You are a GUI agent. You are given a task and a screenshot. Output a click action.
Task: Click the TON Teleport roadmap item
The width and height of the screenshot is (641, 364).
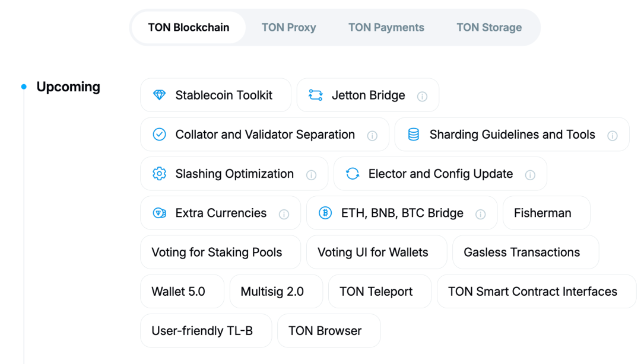[376, 291]
